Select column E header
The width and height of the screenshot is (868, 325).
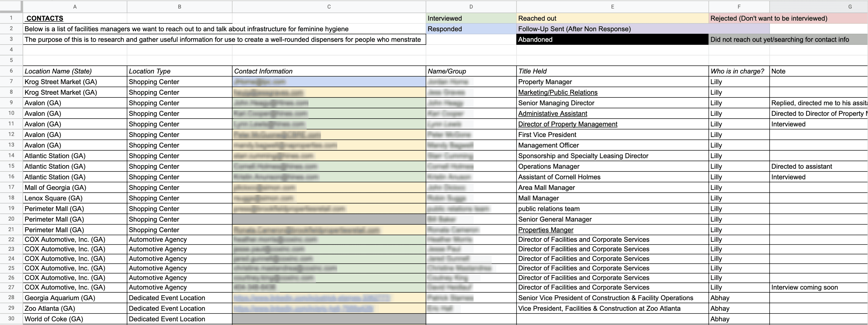pyautogui.click(x=612, y=6)
